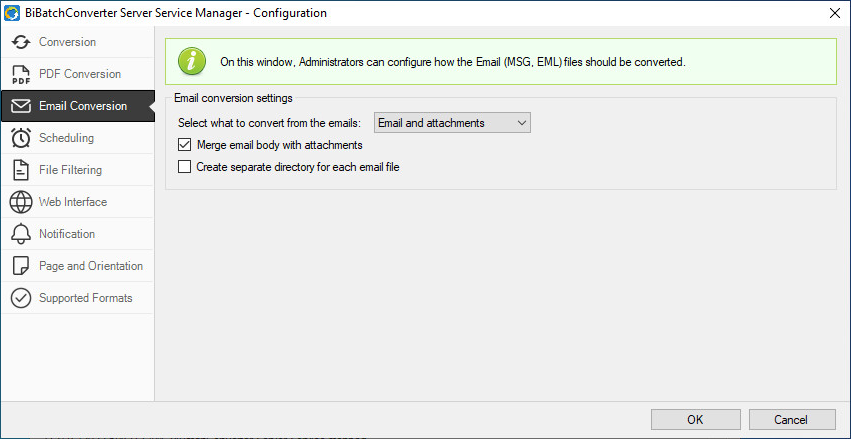The image size is (851, 439).
Task: Go to the Scheduling section
Action: pos(66,138)
